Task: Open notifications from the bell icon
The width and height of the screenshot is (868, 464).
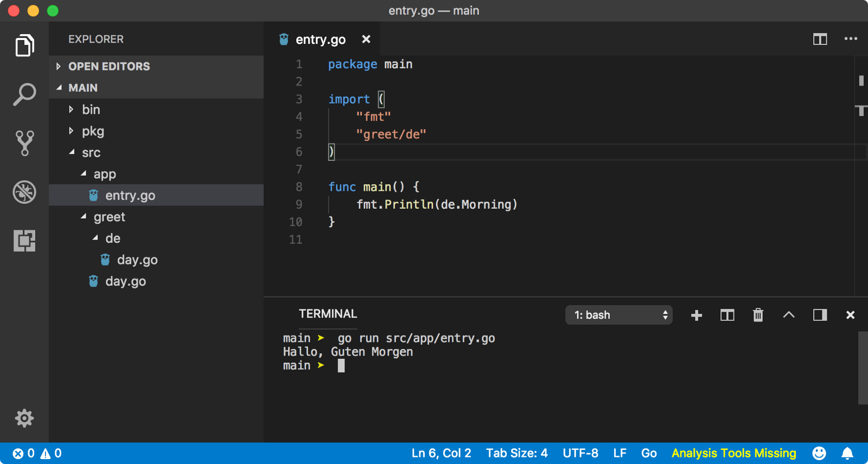Action: [x=847, y=453]
